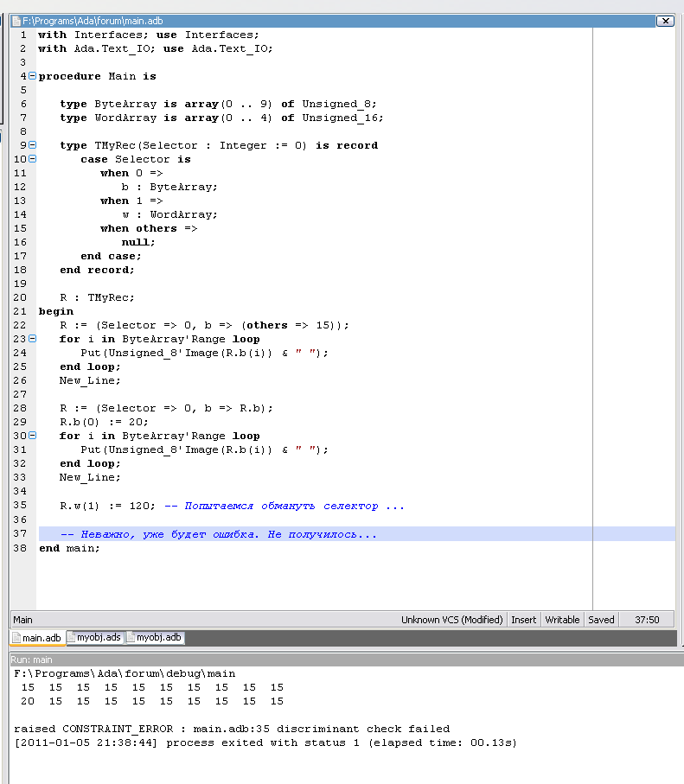The image size is (684, 784).
Task: Open the myobj.adb editor tab
Action: (x=155, y=638)
